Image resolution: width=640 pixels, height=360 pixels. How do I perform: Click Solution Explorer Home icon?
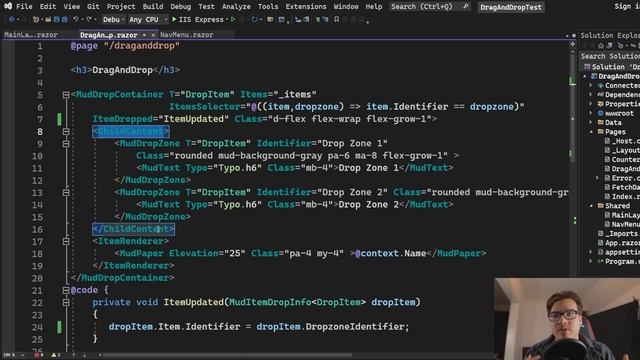600,46
